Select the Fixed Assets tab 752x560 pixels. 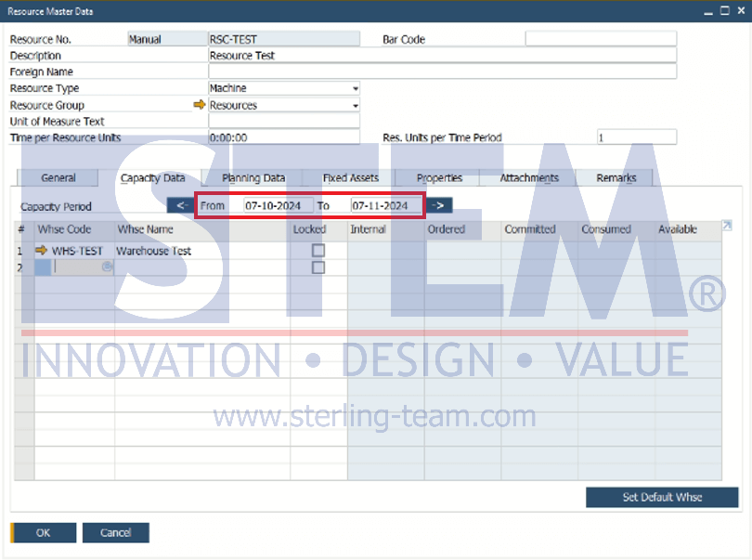point(351,178)
